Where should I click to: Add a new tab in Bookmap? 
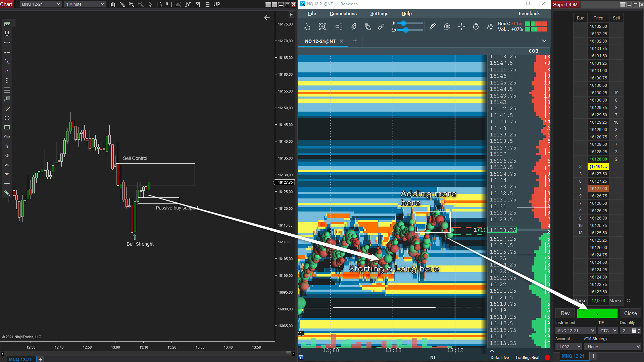click(x=355, y=41)
